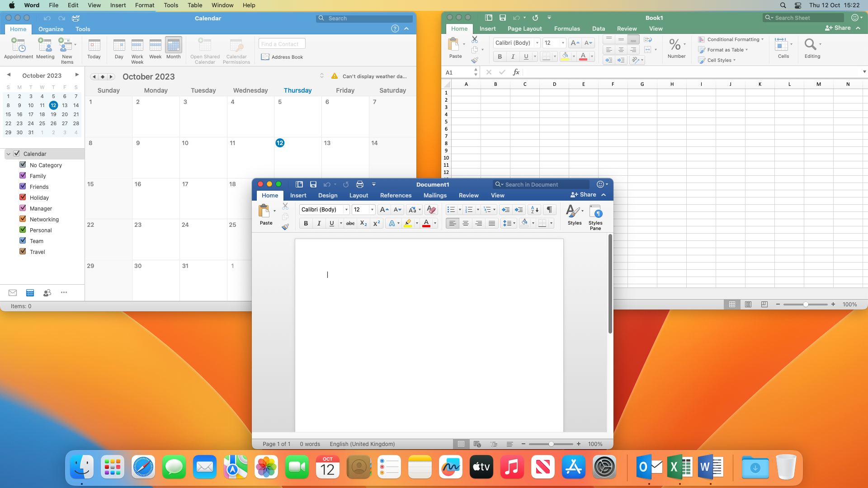
Task: Toggle Manager category checkbox
Action: [x=23, y=208]
